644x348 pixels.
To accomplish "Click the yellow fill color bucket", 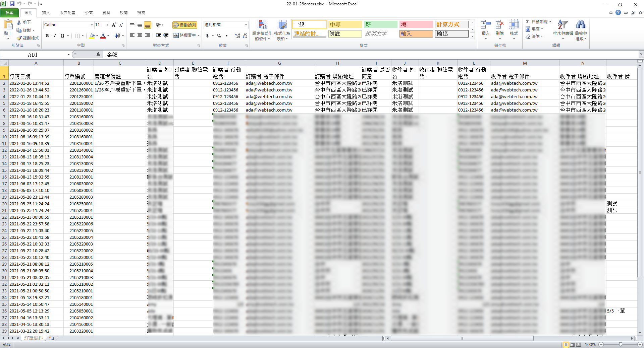I will coord(92,36).
